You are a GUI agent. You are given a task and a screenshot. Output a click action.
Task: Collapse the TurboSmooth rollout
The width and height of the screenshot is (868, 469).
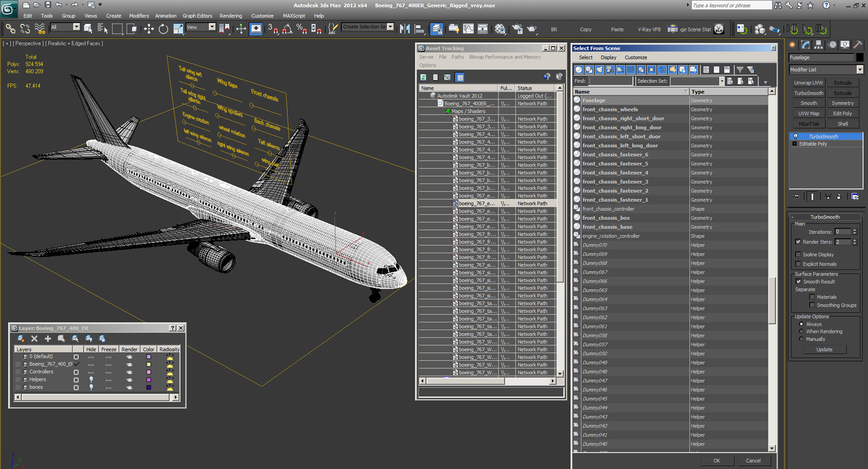point(825,217)
